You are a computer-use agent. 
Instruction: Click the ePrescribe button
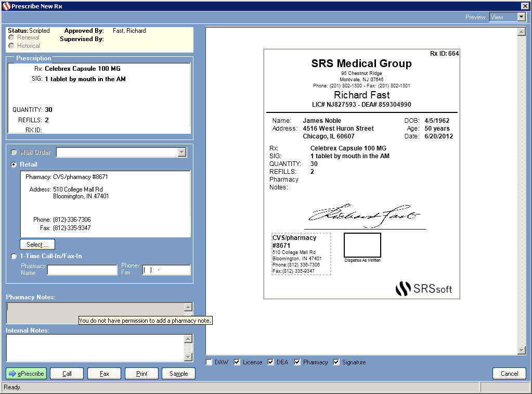tap(26, 374)
